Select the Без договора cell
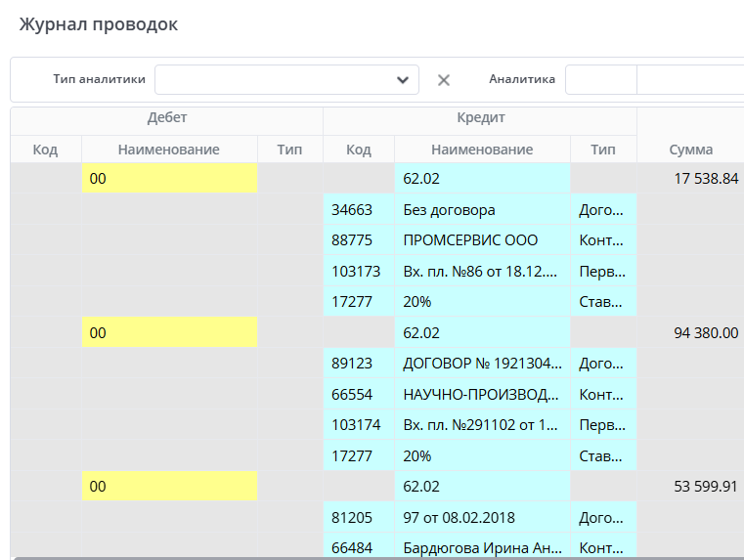Image resolution: width=744 pixels, height=560 pixels. click(x=481, y=210)
